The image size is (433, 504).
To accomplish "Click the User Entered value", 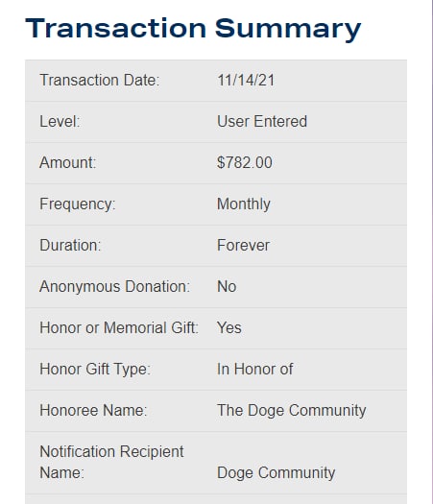I will click(x=262, y=122).
